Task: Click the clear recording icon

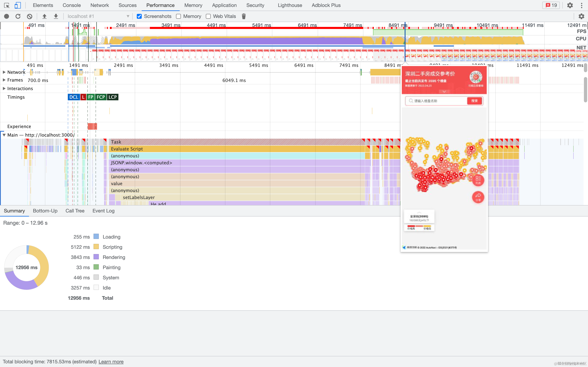Action: click(x=29, y=16)
